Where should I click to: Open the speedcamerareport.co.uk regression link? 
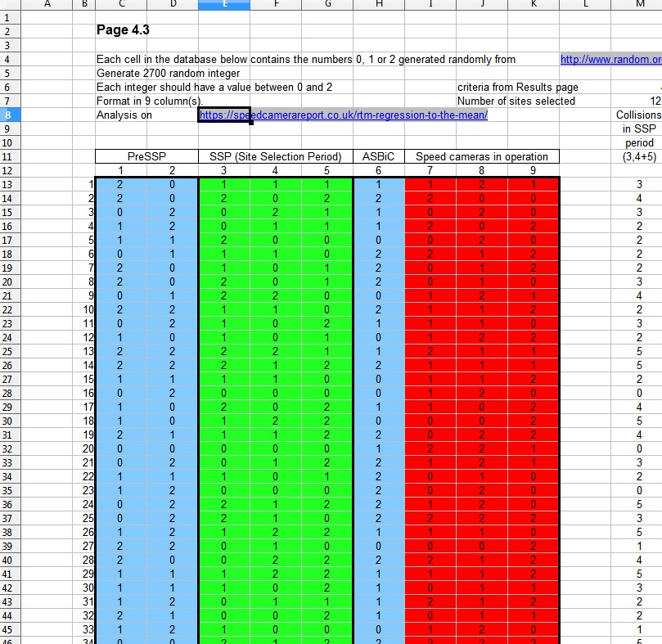[344, 115]
